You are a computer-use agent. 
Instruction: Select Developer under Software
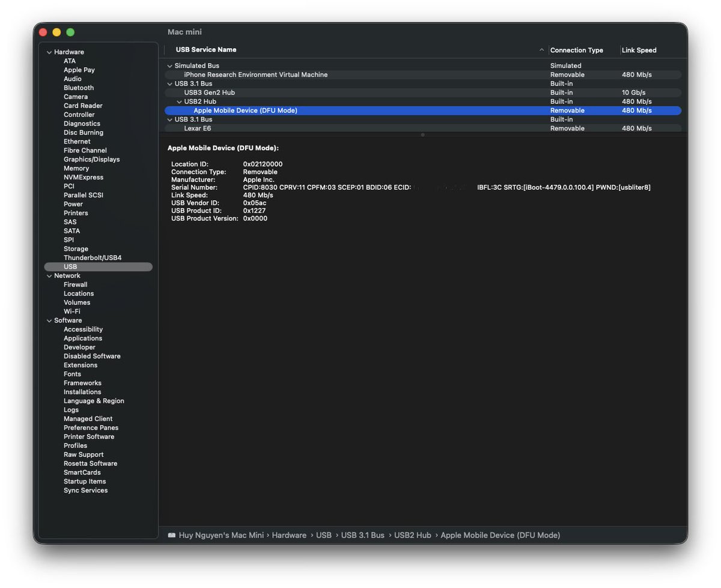(x=79, y=347)
